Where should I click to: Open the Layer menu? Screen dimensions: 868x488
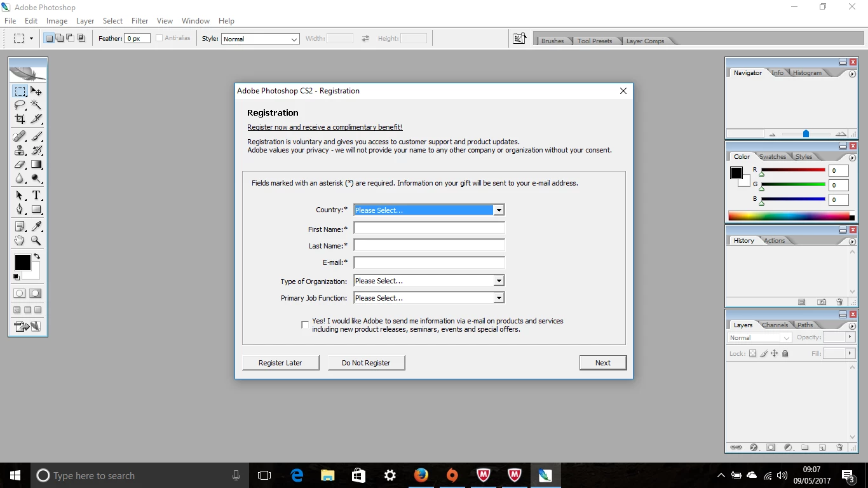tap(85, 21)
